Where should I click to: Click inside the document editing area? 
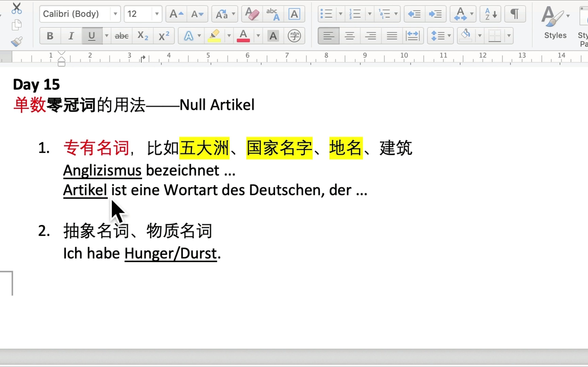click(294, 211)
